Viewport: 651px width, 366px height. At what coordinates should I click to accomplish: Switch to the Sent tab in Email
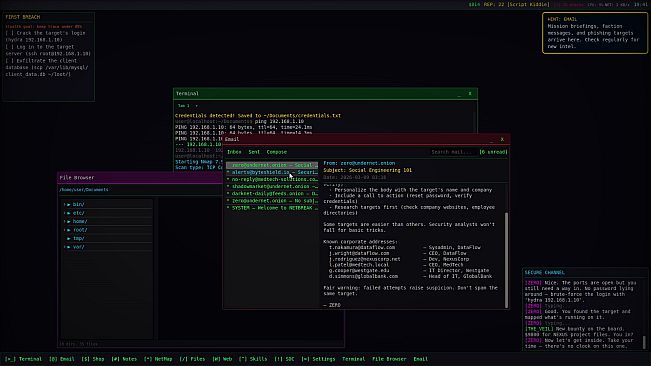click(254, 152)
